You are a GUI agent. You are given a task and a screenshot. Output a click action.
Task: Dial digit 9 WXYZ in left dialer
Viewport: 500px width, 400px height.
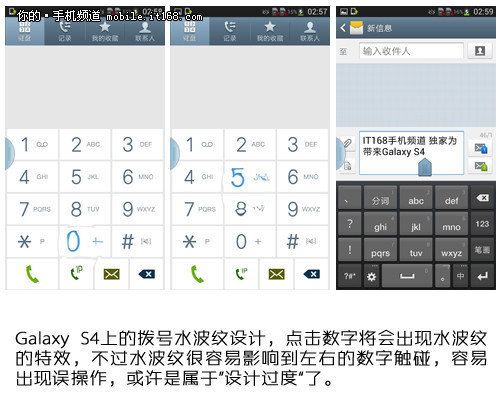pos(137,209)
